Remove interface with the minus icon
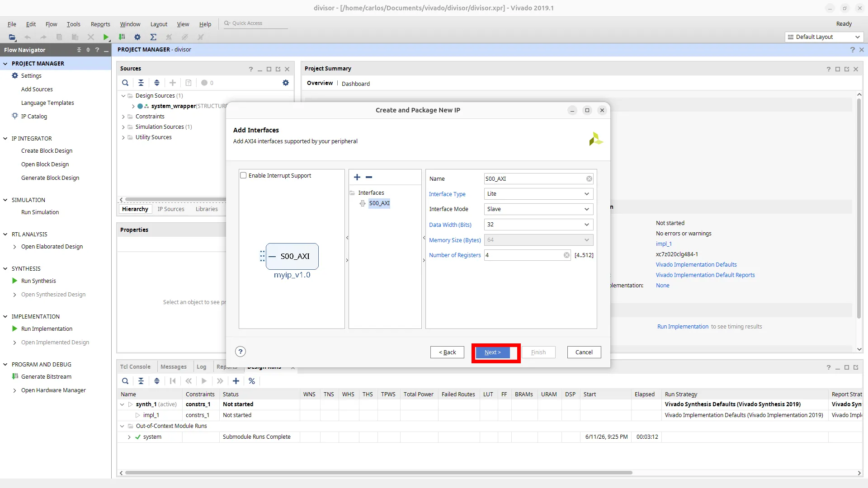 click(x=369, y=177)
